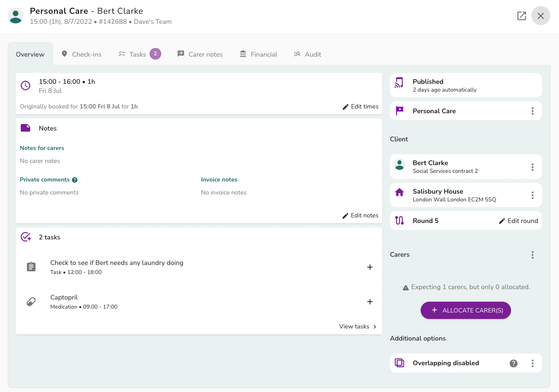Click View tasks link
The height and width of the screenshot is (392, 559).
tap(358, 326)
